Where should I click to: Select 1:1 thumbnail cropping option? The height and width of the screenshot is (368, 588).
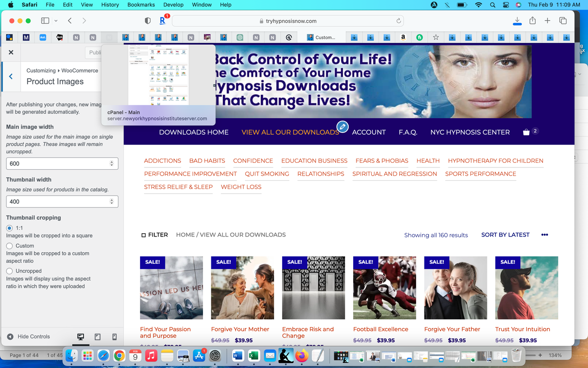(x=9, y=228)
